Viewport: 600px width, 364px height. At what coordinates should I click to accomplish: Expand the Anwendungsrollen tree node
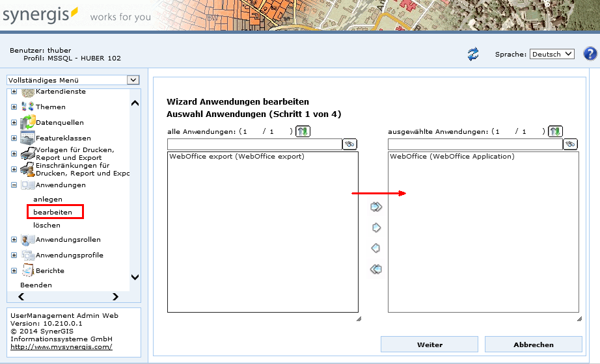click(14, 240)
